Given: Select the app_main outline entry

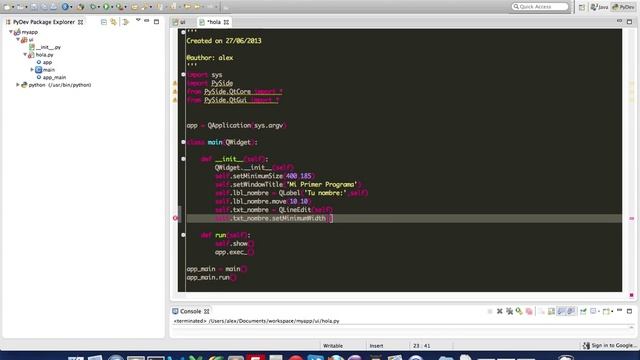Looking at the screenshot, I should point(51,78).
